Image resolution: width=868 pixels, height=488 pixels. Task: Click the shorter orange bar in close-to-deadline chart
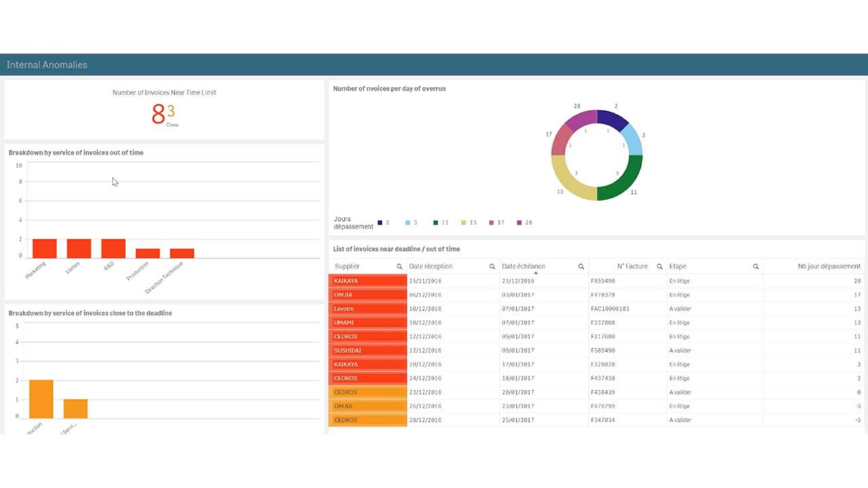click(75, 409)
